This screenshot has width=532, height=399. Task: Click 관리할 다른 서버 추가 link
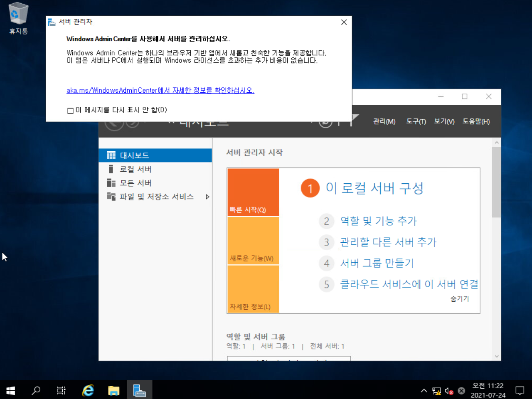tap(388, 242)
